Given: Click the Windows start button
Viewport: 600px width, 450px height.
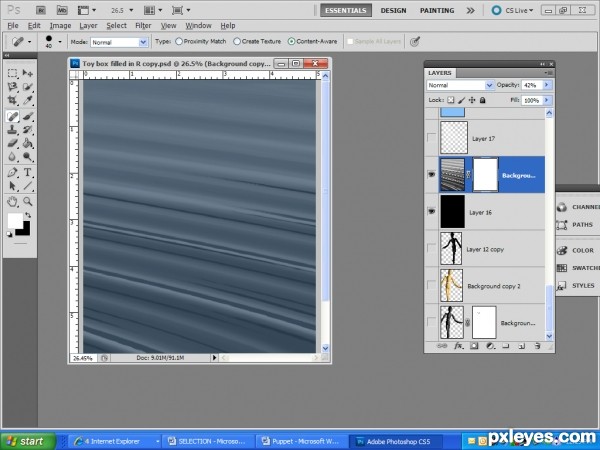Looking at the screenshot, I should pos(28,441).
